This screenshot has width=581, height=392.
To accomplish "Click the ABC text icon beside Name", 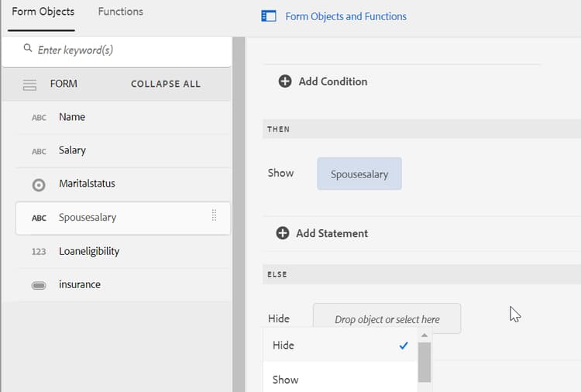I will point(39,118).
